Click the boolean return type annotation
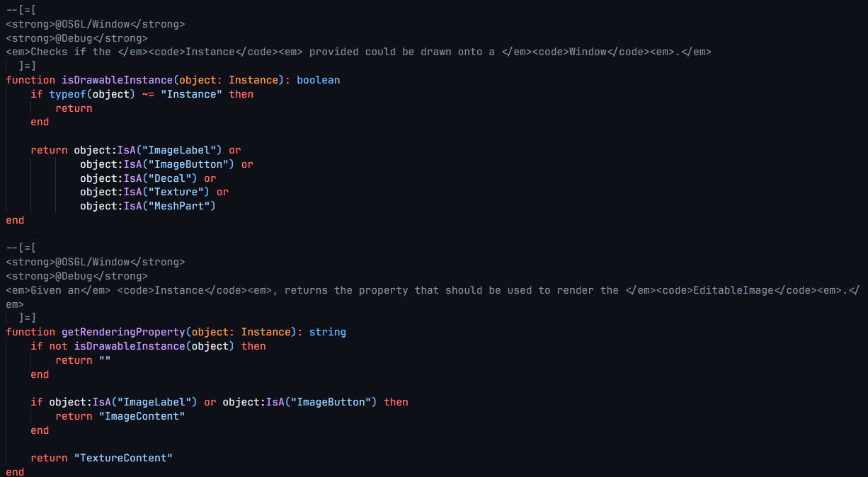868x477 pixels. [318, 80]
